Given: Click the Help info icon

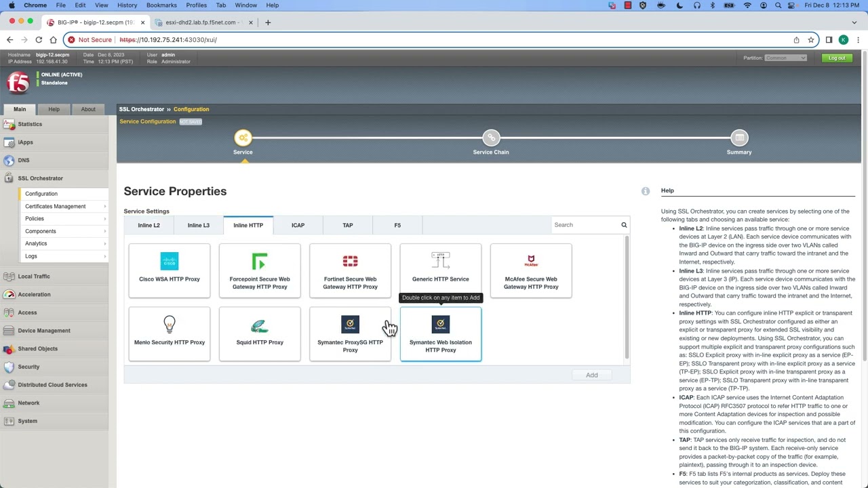Looking at the screenshot, I should coord(646,191).
